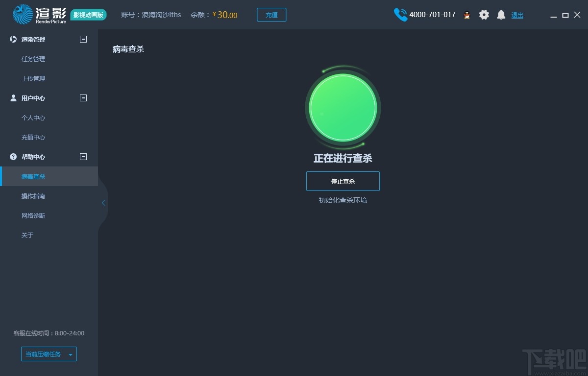588x376 pixels.
Task: Open settings with the gear icon
Action: click(x=484, y=15)
